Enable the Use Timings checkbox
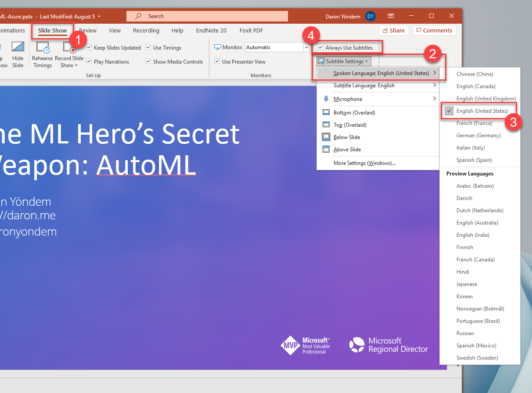Screen dimensions: 532x393 click(x=147, y=47)
